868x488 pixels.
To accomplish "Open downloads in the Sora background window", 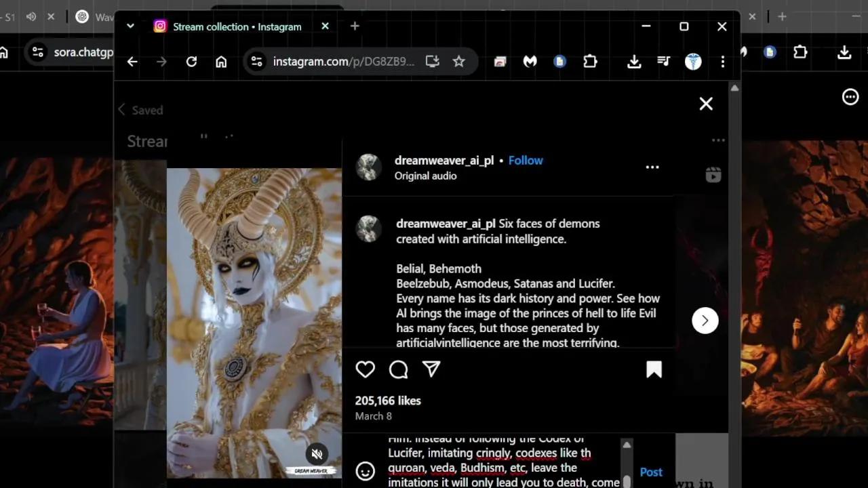I will click(844, 52).
